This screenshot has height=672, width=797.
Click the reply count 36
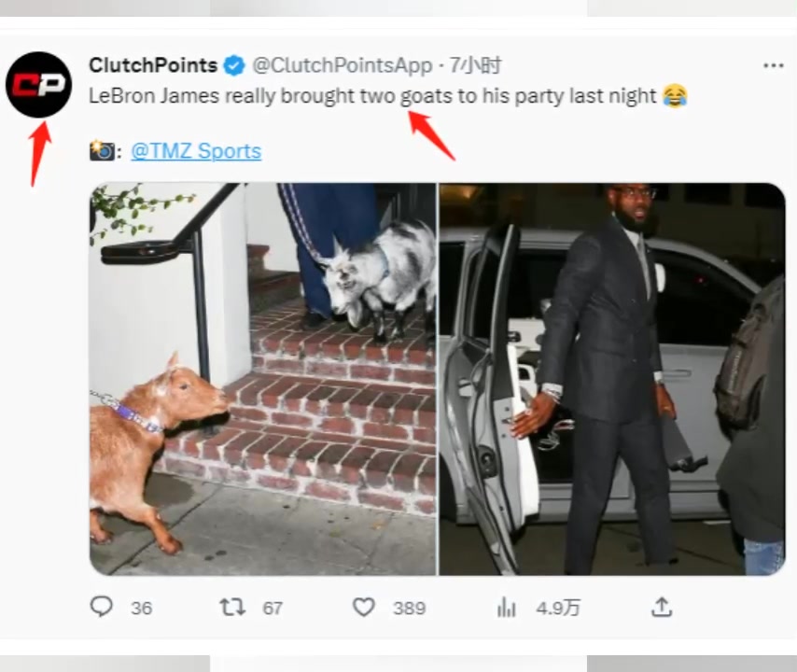141,609
